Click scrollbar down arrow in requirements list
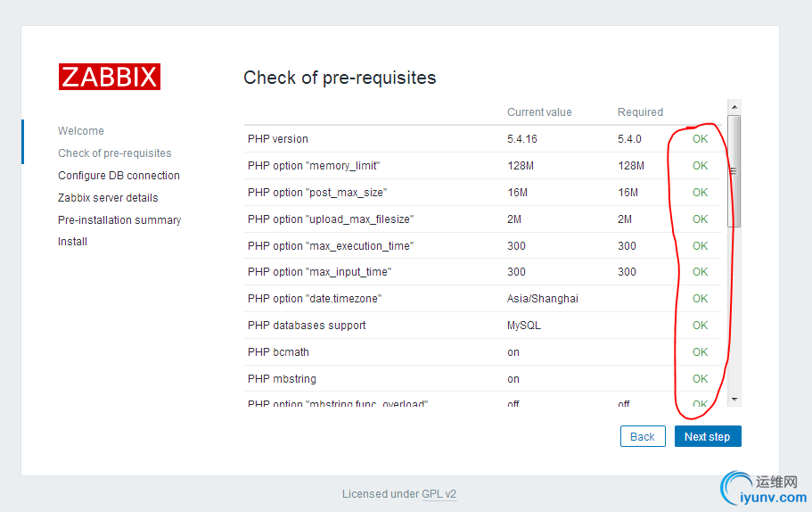Screen dimensions: 812x512 (734, 399)
